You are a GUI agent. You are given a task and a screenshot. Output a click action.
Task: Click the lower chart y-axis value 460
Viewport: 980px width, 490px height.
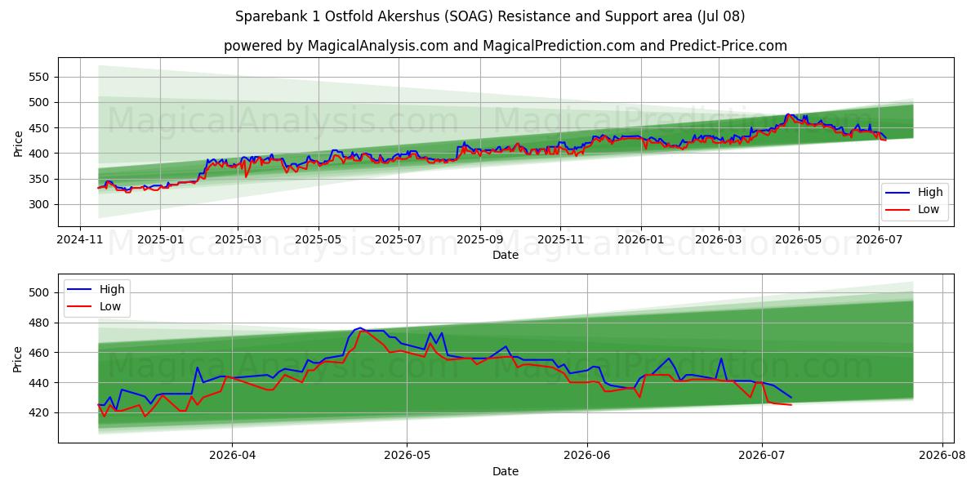tap(41, 353)
